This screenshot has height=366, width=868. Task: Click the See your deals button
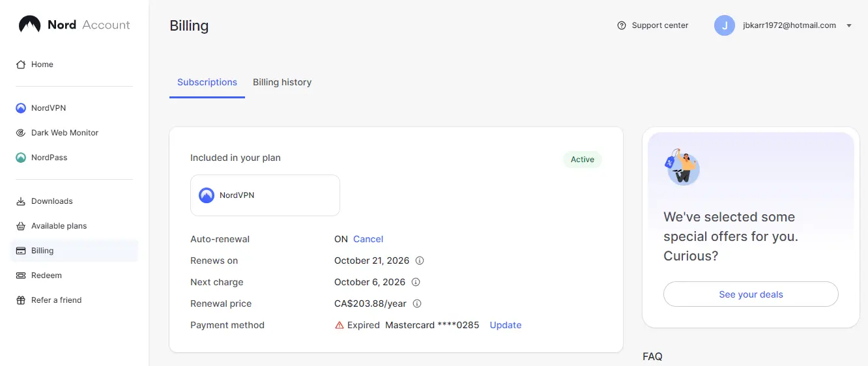[x=751, y=294]
